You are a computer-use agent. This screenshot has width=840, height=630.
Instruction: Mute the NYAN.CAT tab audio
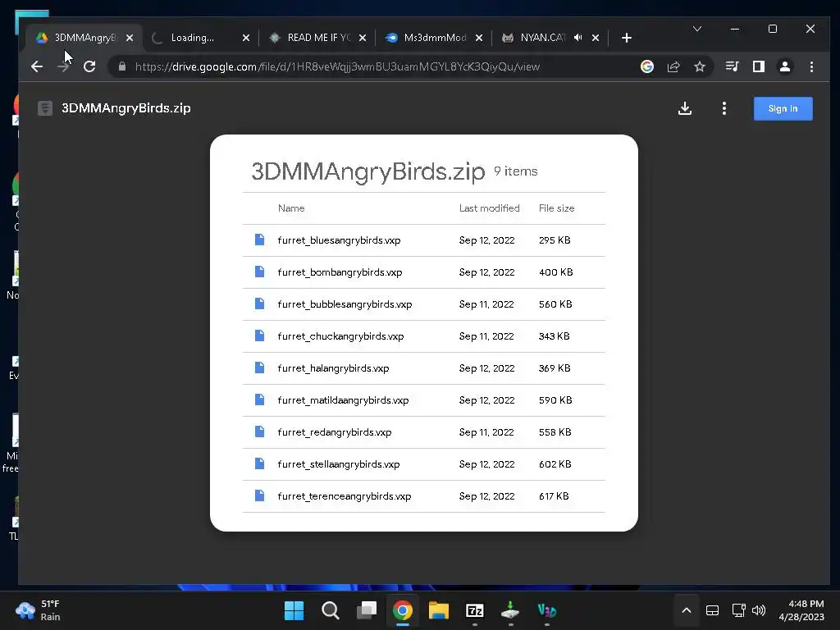click(577, 38)
